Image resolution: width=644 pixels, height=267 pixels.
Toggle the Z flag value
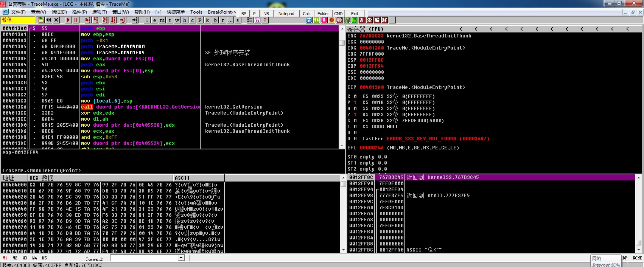(x=355, y=115)
